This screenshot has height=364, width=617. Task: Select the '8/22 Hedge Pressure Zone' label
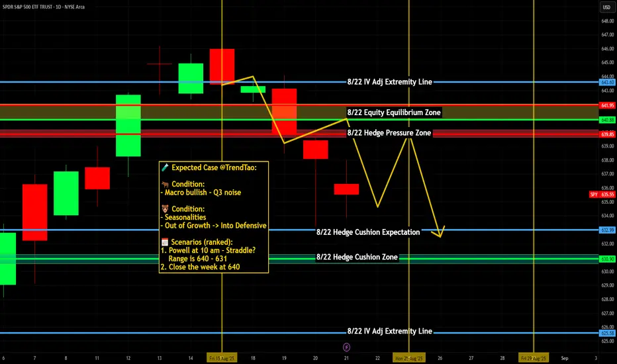(389, 132)
